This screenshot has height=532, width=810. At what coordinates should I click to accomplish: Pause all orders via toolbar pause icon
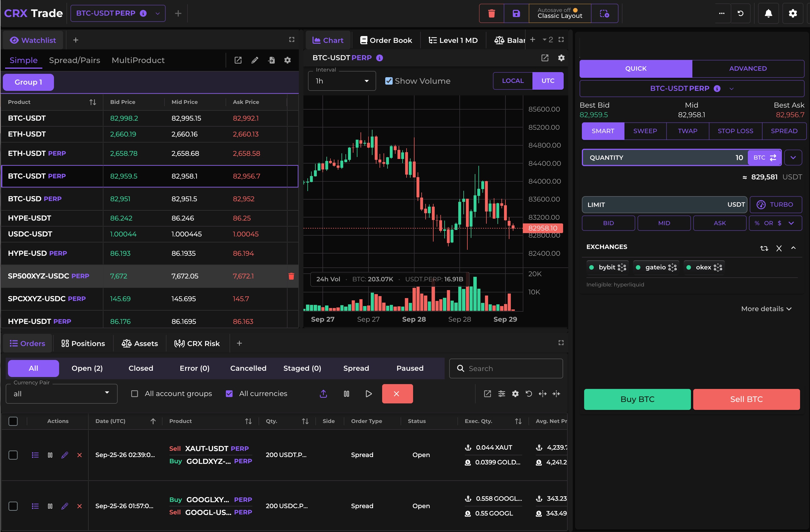tap(346, 393)
